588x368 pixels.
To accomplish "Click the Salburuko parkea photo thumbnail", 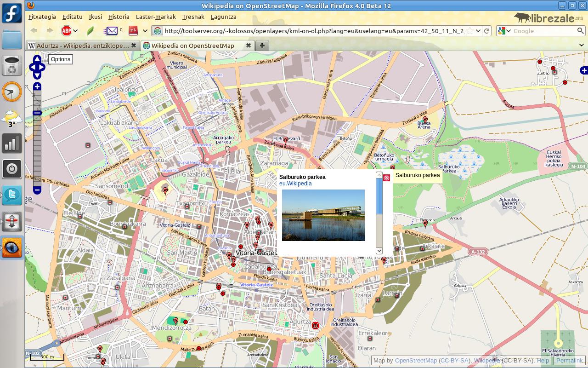I will tap(323, 215).
